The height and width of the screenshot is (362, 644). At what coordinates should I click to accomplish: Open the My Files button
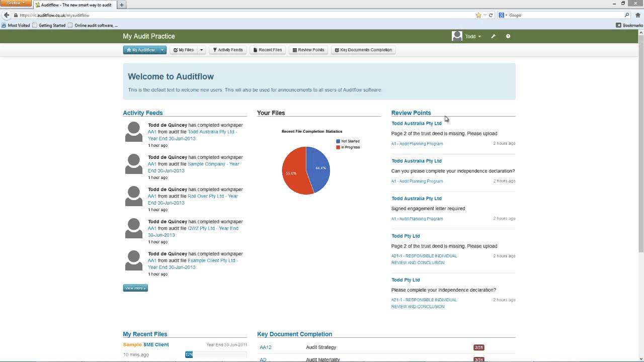184,50
